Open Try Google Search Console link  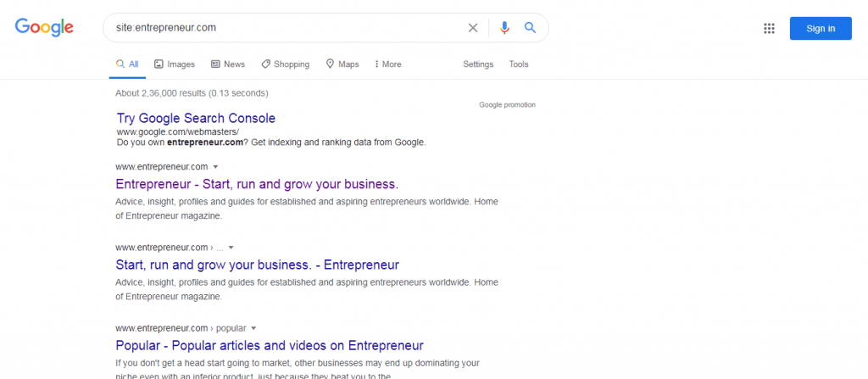pos(196,118)
